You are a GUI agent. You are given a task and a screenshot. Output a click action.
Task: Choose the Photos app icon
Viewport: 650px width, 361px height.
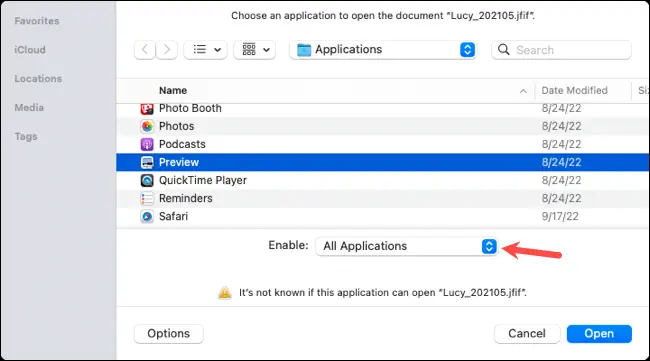pos(147,126)
